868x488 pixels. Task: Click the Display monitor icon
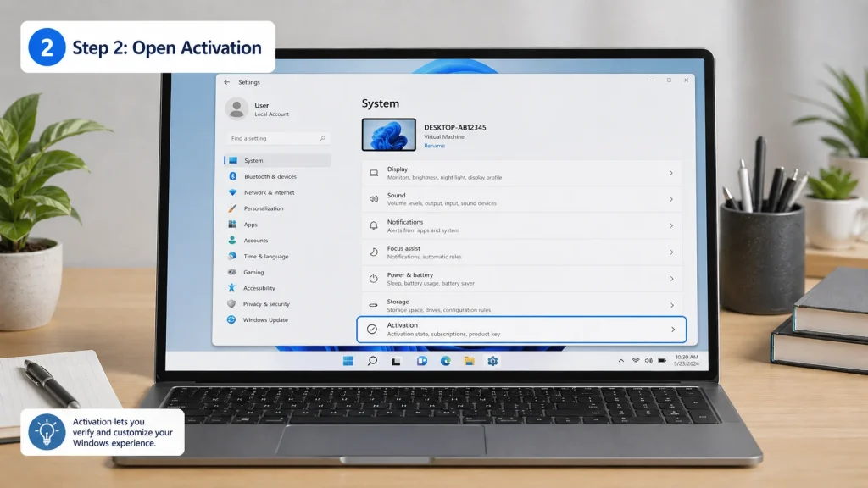click(373, 173)
